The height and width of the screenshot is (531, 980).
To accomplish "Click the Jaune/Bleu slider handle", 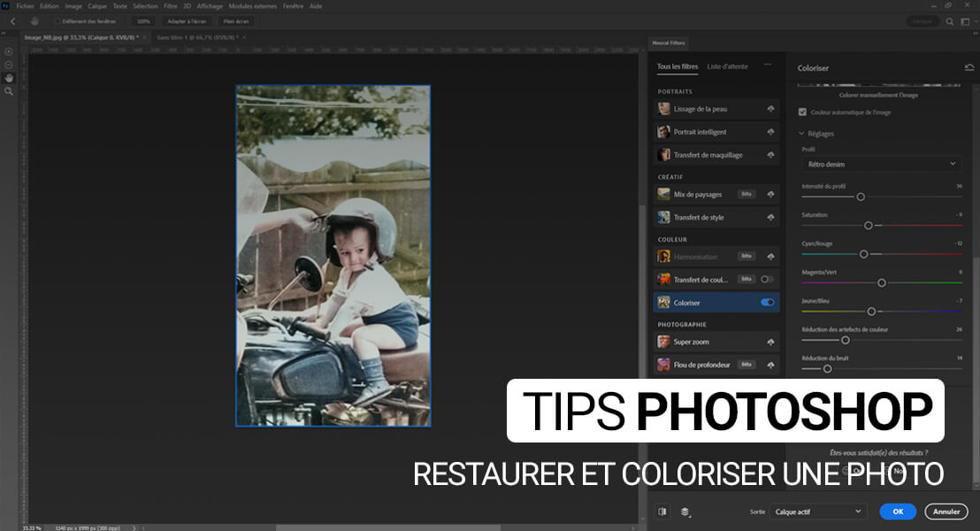I will pos(871,312).
